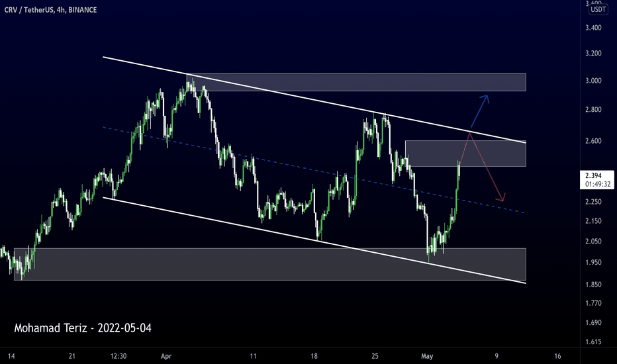
Task: Click the 1.770 price axis label
Action: tap(593, 303)
